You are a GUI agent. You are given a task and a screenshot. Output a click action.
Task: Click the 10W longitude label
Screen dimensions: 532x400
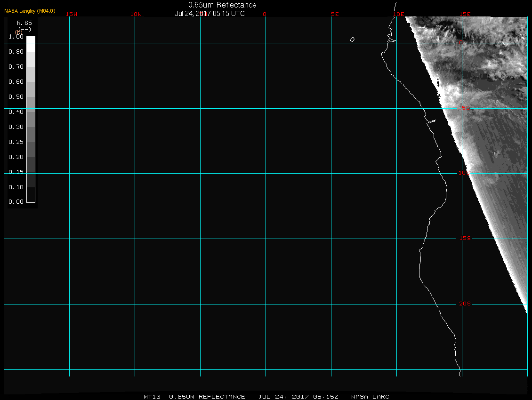tap(136, 14)
